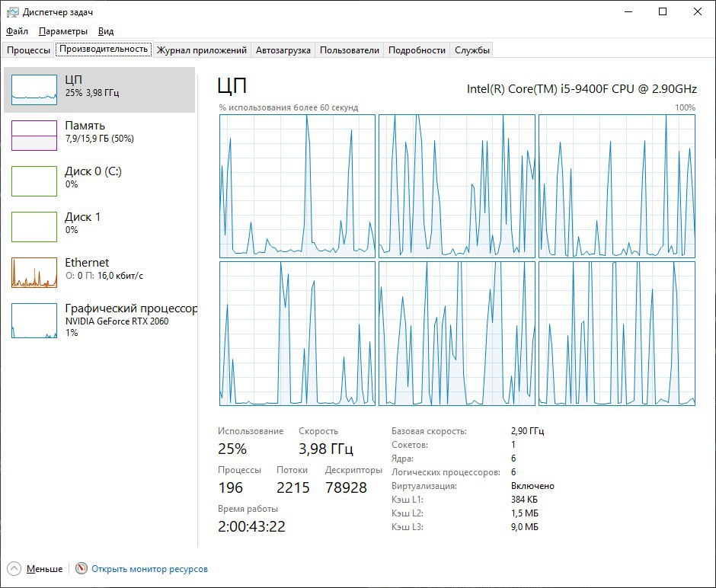This screenshot has width=716, height=588.
Task: Switch to the Процессы tab
Action: (x=28, y=50)
